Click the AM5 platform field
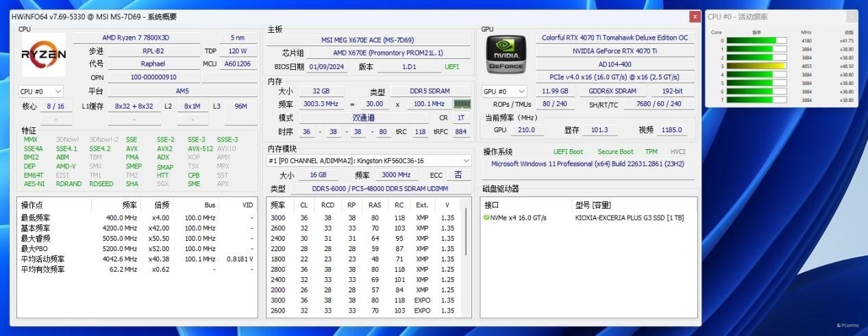The height and width of the screenshot is (336, 868). (182, 91)
